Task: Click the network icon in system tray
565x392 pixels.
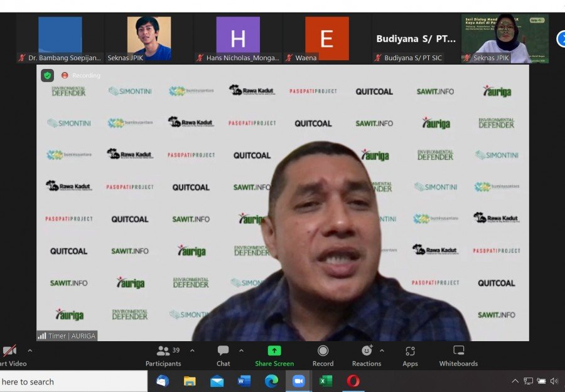Action: pyautogui.click(x=528, y=381)
